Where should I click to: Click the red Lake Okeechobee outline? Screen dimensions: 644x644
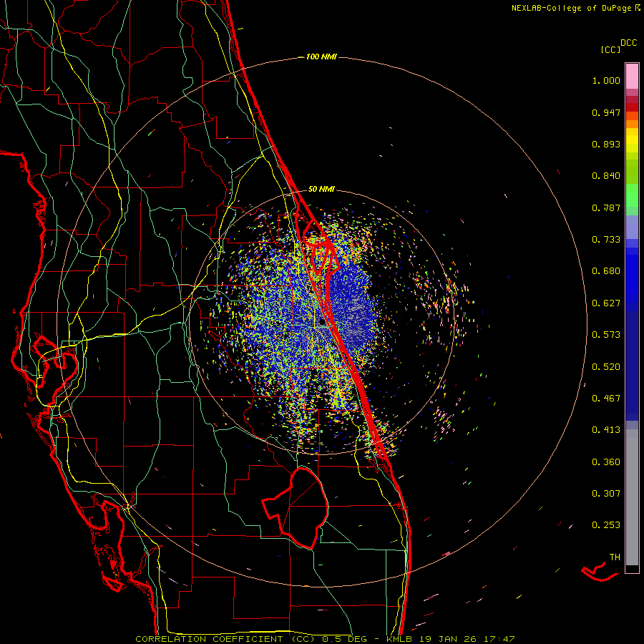pyautogui.click(x=296, y=508)
